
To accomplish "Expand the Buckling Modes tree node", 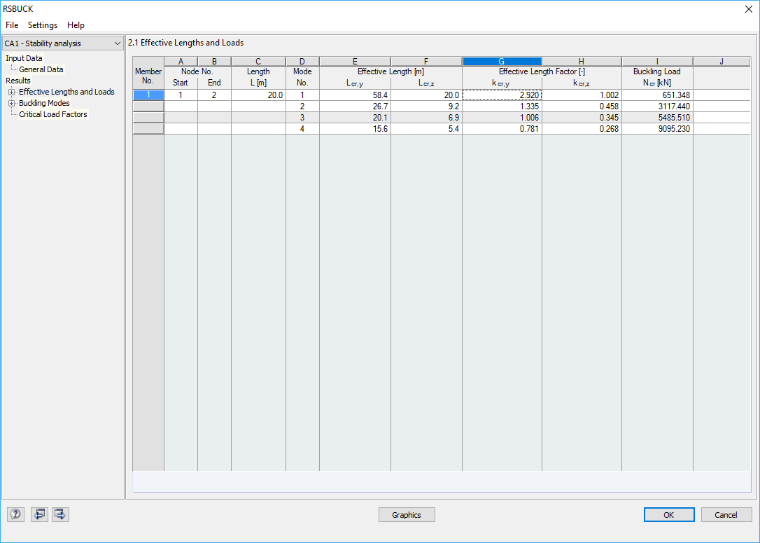I will (x=11, y=103).
